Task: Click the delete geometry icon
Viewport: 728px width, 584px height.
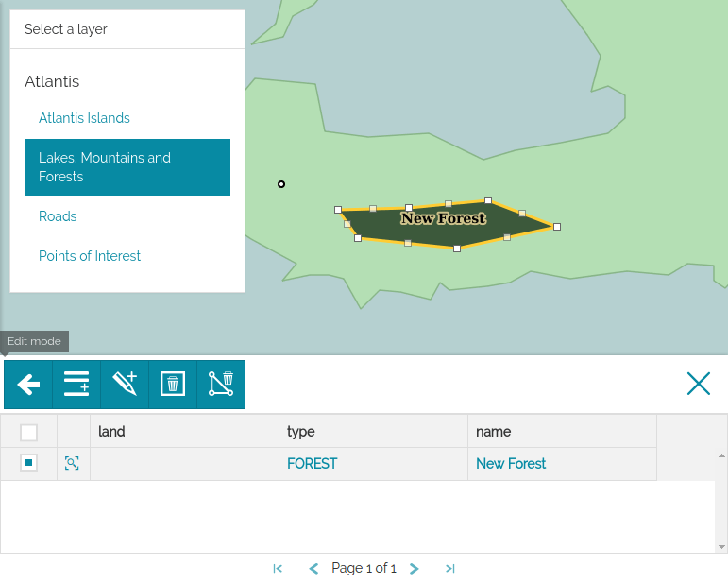Action: (x=221, y=385)
